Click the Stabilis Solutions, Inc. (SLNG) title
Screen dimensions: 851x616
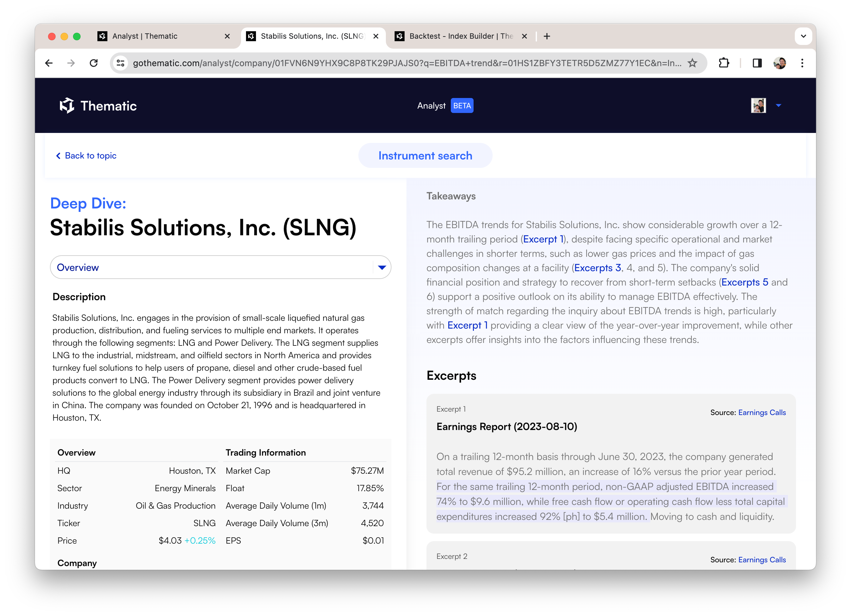[203, 228]
